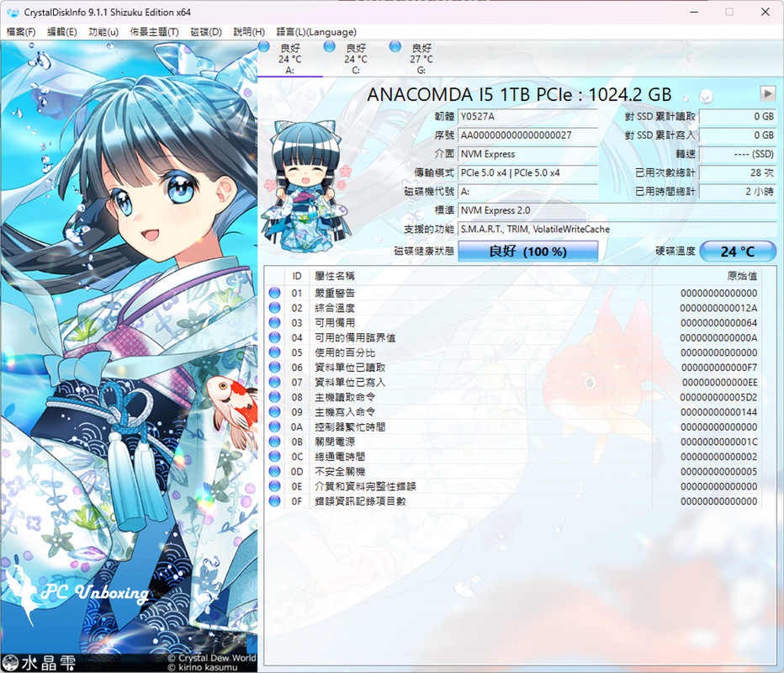Click the blue health orb for disk C:
The height and width of the screenshot is (673, 784).
click(x=330, y=46)
